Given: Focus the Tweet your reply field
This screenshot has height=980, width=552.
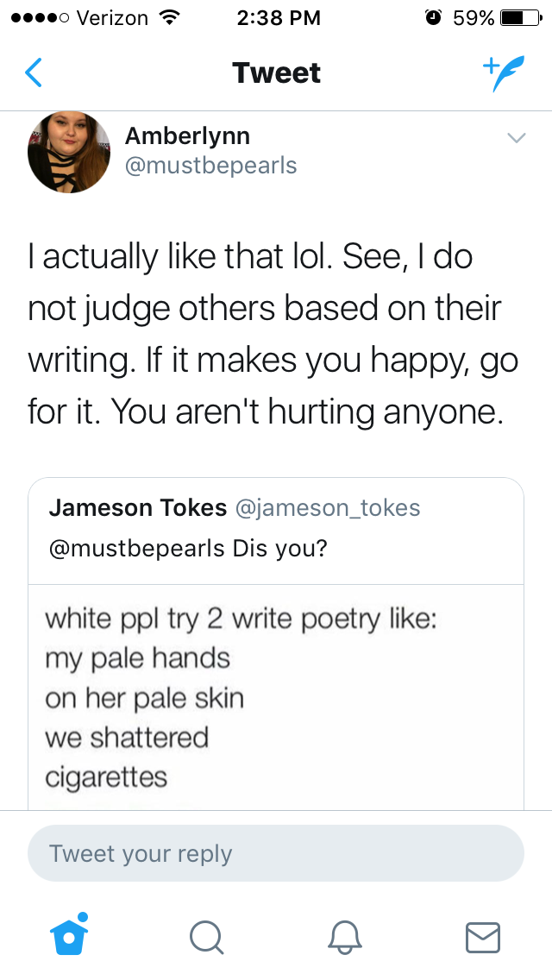Looking at the screenshot, I should coord(276,853).
